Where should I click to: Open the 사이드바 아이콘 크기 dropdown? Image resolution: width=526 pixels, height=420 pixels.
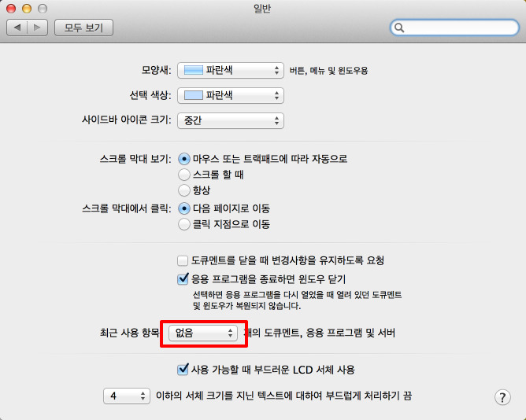(x=231, y=120)
